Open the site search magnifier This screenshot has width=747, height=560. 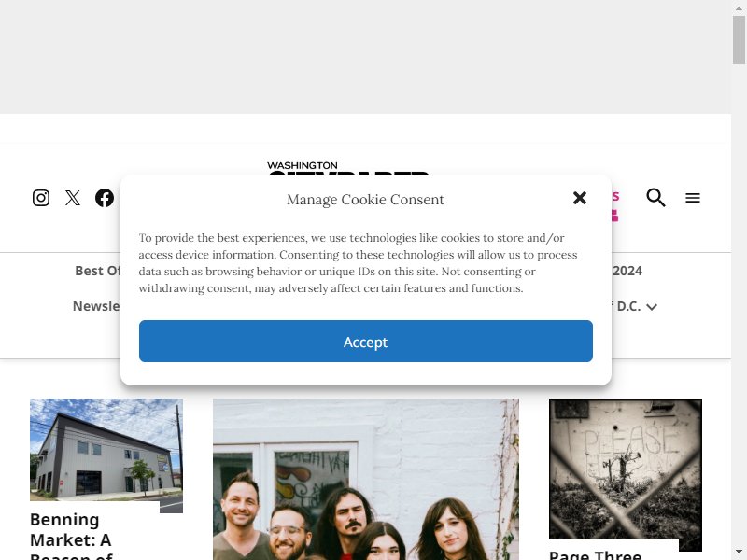point(655,197)
